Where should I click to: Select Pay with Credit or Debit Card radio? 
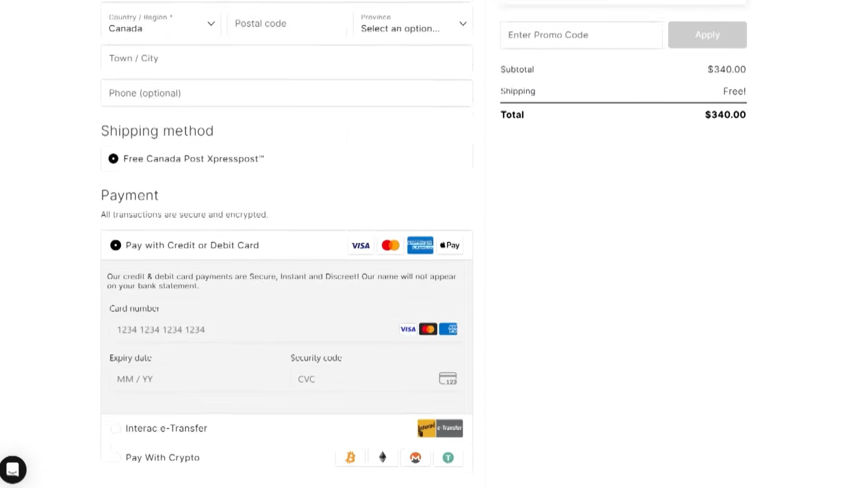pos(116,245)
